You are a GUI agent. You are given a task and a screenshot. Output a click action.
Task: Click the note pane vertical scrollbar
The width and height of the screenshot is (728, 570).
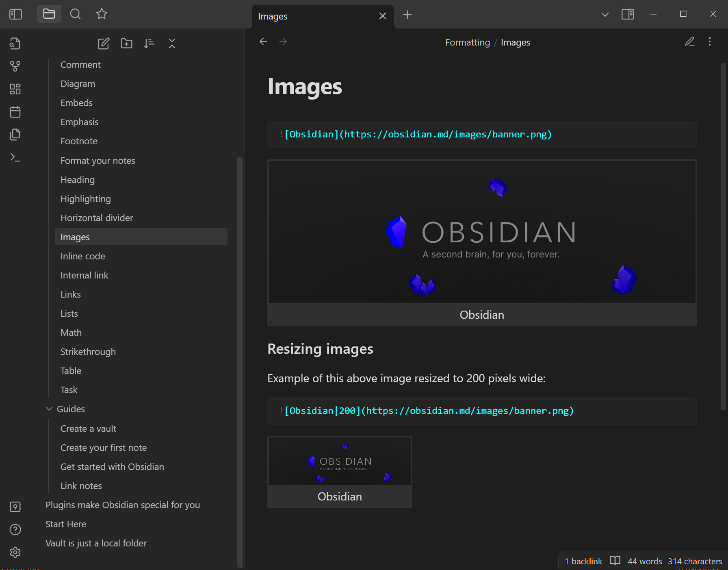[x=723, y=236]
